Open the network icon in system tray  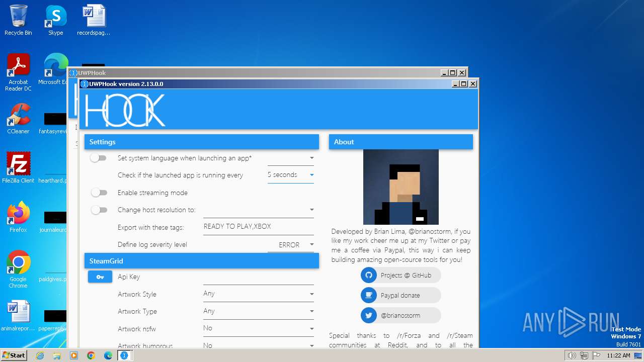(584, 355)
